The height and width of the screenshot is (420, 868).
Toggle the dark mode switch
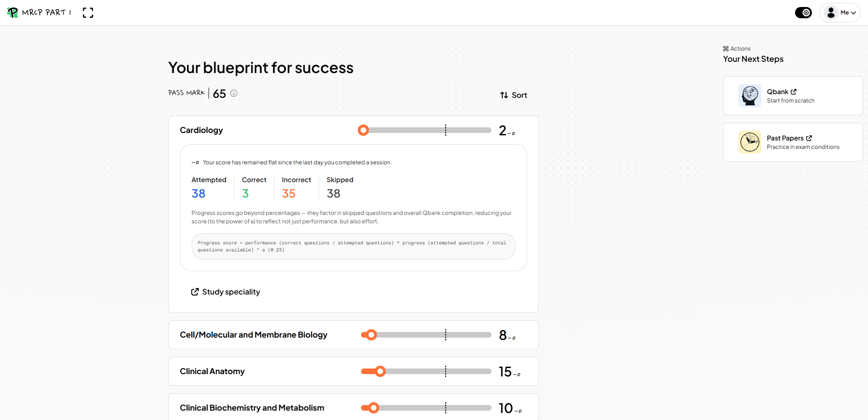pyautogui.click(x=803, y=13)
